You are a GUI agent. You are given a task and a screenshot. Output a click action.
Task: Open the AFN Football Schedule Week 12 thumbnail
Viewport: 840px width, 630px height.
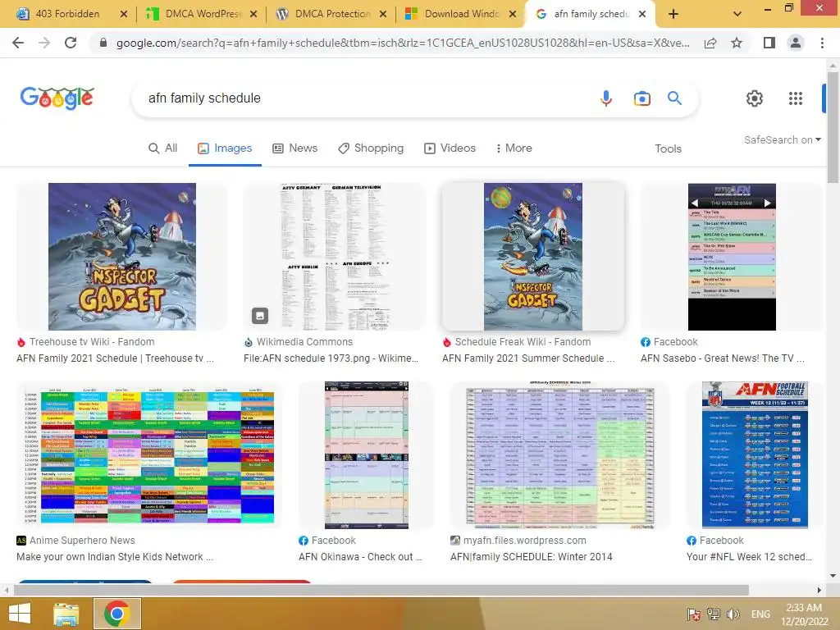tap(755, 455)
